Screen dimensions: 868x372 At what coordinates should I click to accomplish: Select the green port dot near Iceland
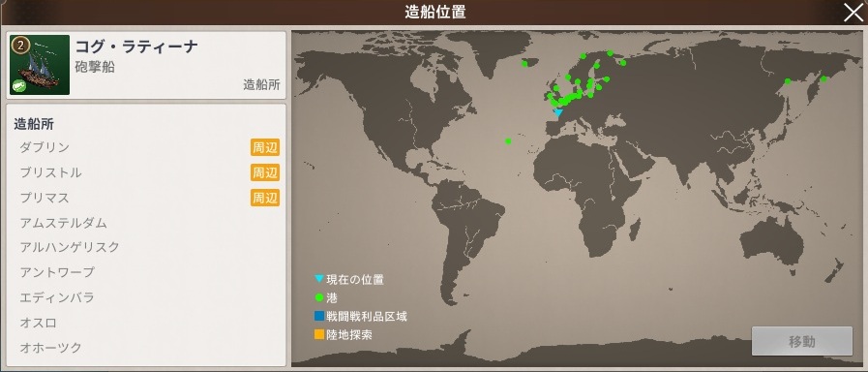point(524,64)
